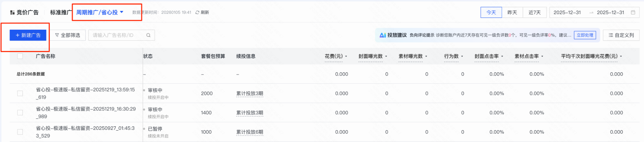This screenshot has height=142, width=644.
Task: Click budget value 1400
Action: point(206,113)
